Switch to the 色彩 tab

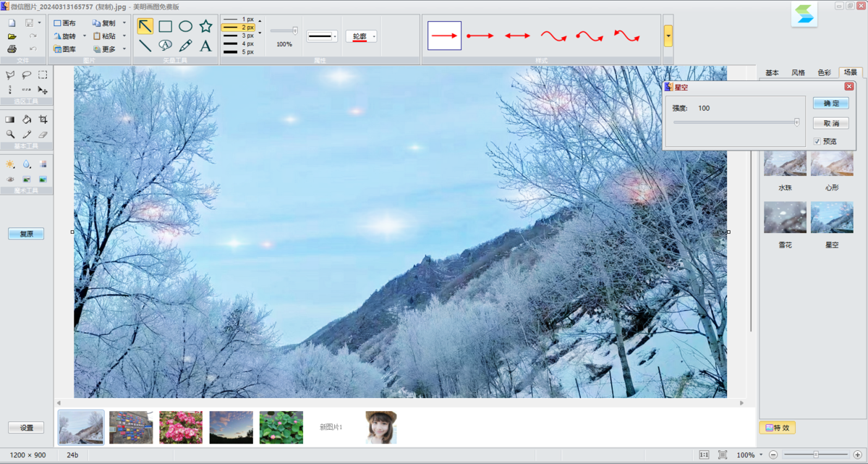[x=825, y=72]
